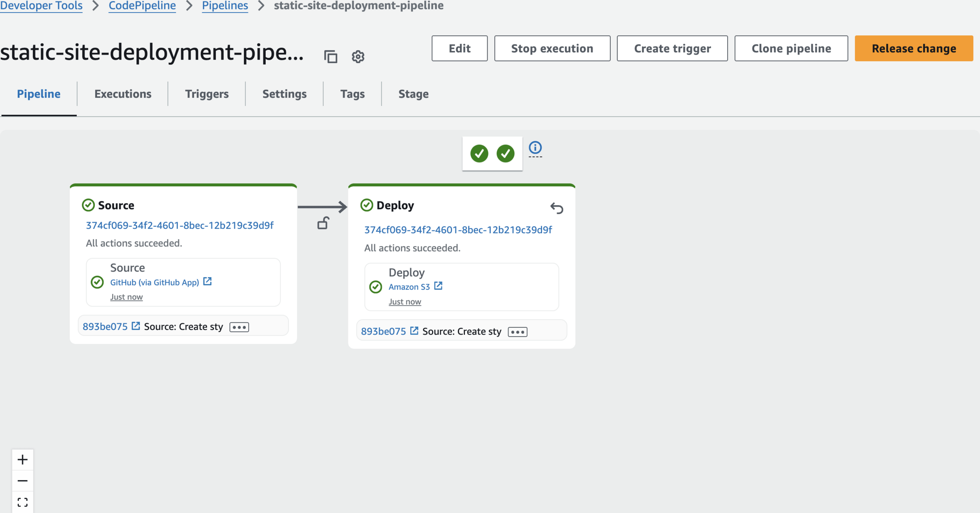Click the info icon above the stages
This screenshot has height=513, width=980.
(535, 148)
